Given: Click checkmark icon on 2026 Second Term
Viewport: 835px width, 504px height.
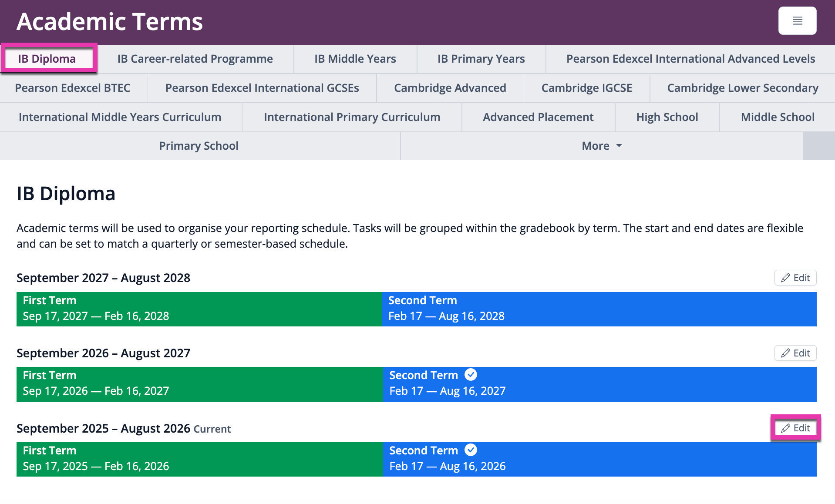Looking at the screenshot, I should (471, 450).
